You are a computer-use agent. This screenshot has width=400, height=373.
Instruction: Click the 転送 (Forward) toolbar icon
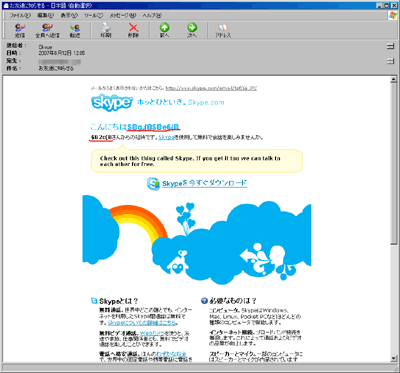pyautogui.click(x=75, y=28)
